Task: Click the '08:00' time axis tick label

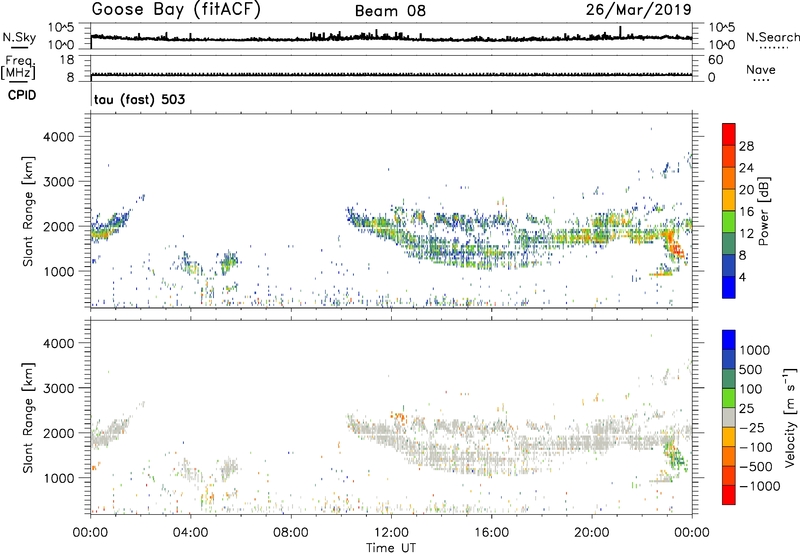Action: pos(291,533)
